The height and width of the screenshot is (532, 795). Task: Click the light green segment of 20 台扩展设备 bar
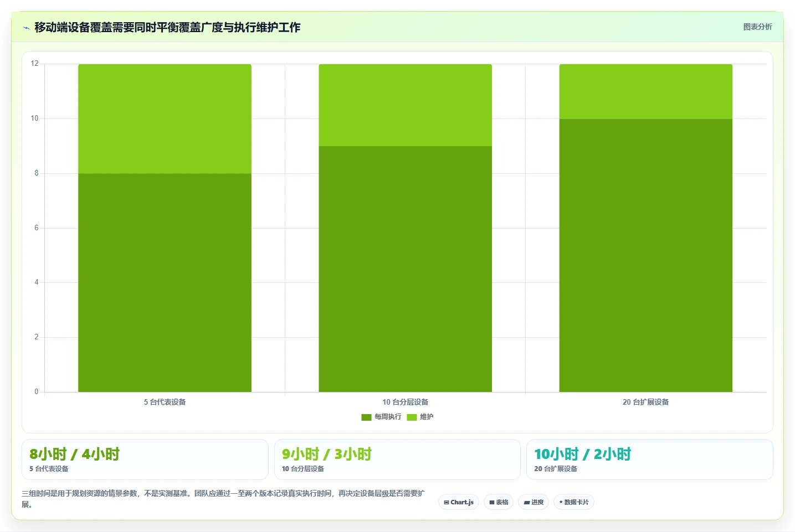click(x=646, y=91)
